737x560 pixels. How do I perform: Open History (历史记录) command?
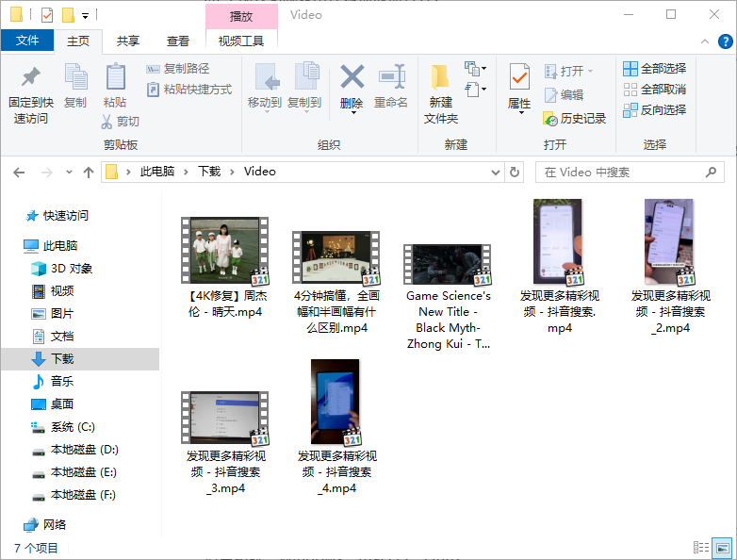[x=574, y=119]
